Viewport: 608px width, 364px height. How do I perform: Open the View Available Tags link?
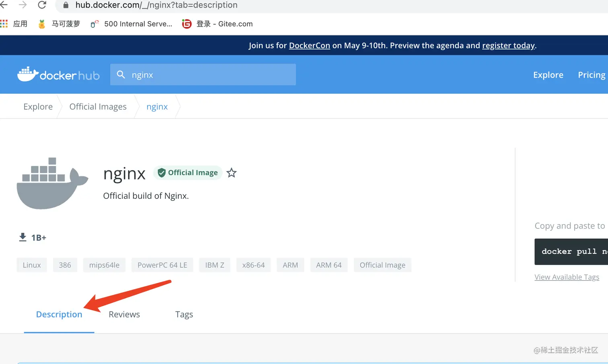coord(567,277)
